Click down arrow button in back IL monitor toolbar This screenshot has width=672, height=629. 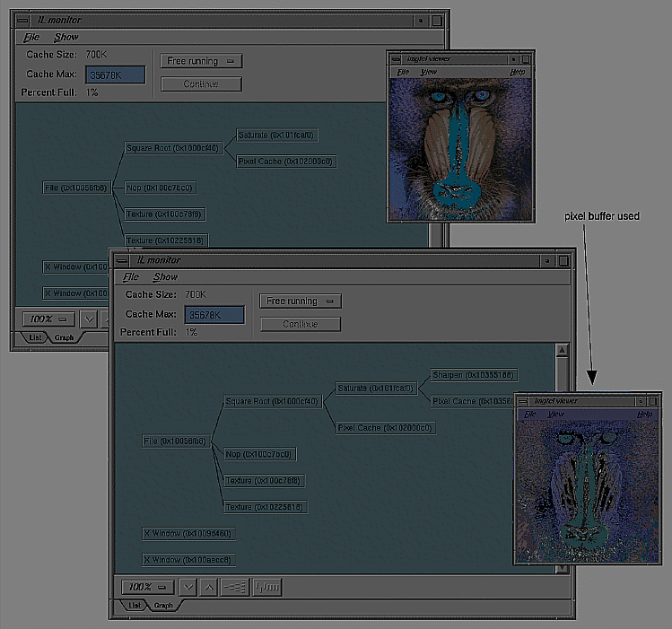coord(89,319)
